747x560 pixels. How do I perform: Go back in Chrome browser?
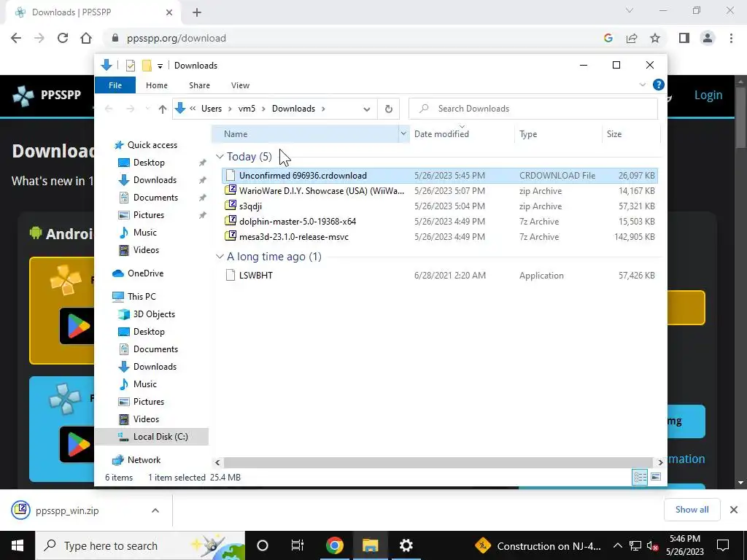(x=16, y=38)
